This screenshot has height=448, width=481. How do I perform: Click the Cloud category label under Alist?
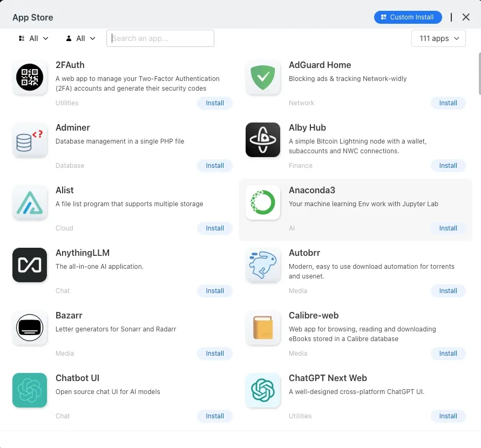(x=64, y=228)
